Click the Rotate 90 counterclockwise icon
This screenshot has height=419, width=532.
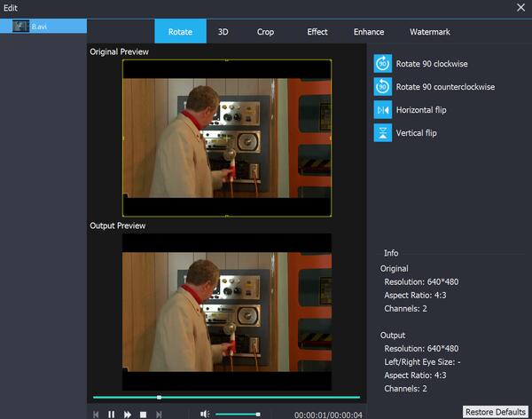tap(382, 87)
